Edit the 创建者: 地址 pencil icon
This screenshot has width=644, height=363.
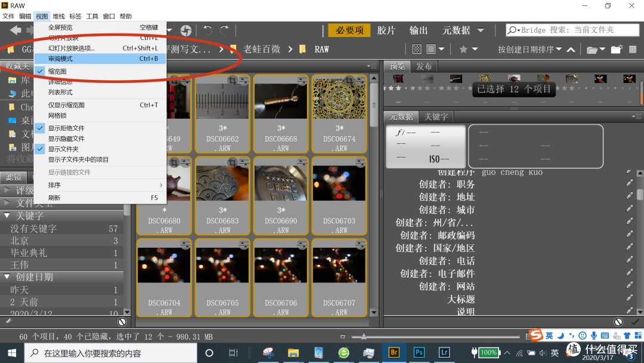click(x=630, y=196)
